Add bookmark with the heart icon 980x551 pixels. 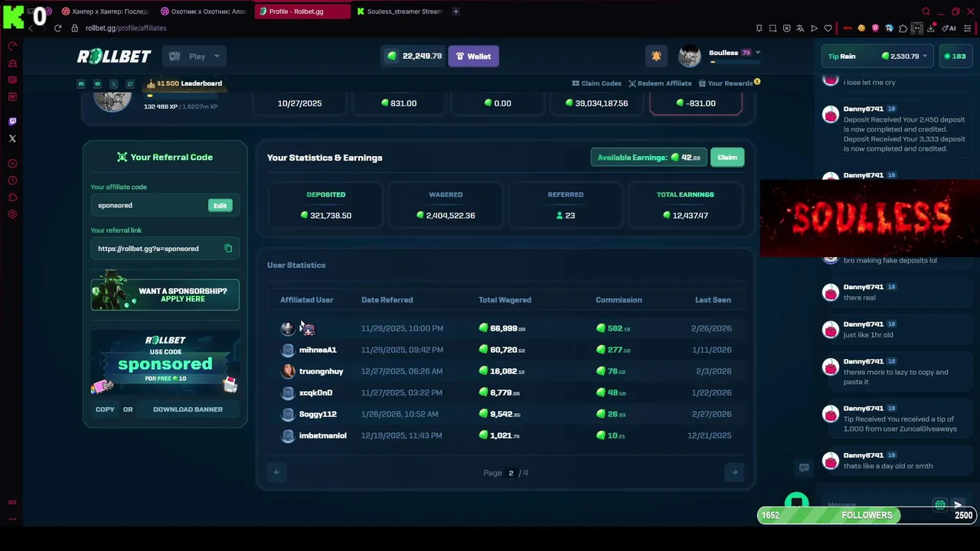(x=828, y=28)
